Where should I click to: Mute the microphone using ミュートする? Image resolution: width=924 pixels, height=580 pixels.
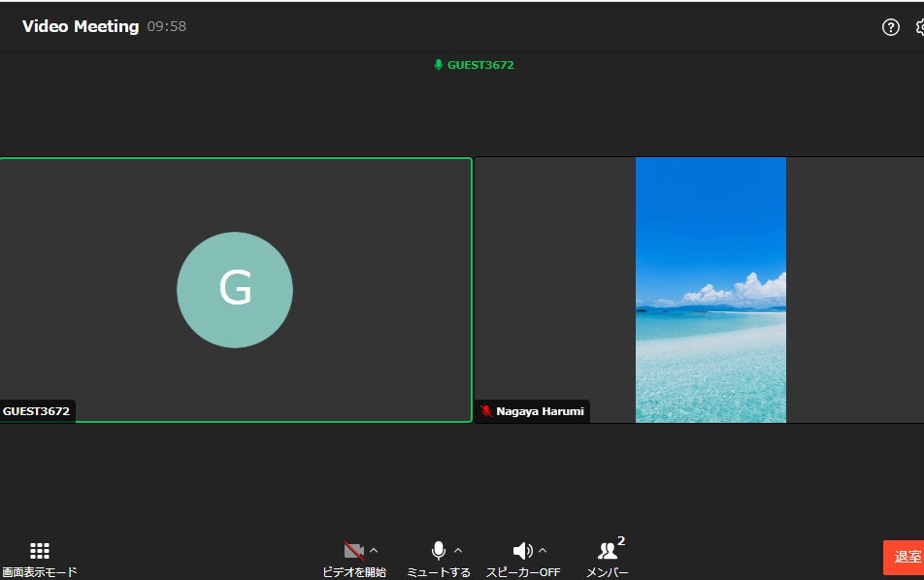click(x=439, y=551)
